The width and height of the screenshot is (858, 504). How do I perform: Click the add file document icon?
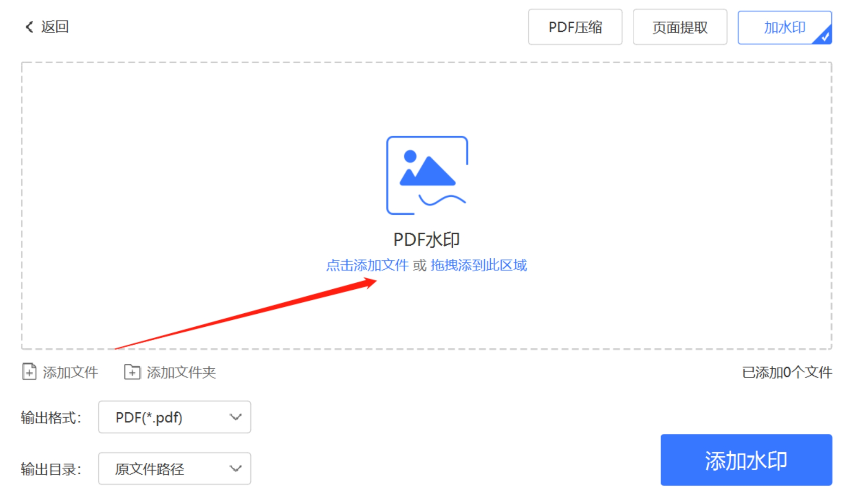point(29,371)
